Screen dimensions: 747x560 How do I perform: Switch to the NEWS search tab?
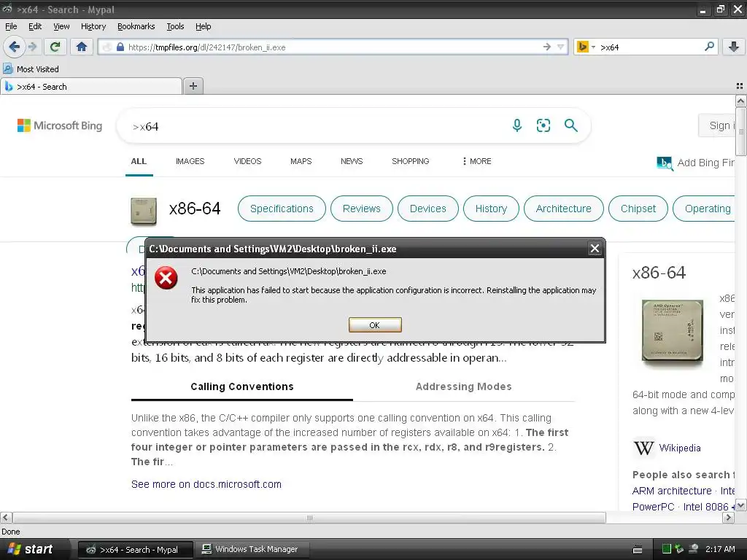click(x=352, y=161)
